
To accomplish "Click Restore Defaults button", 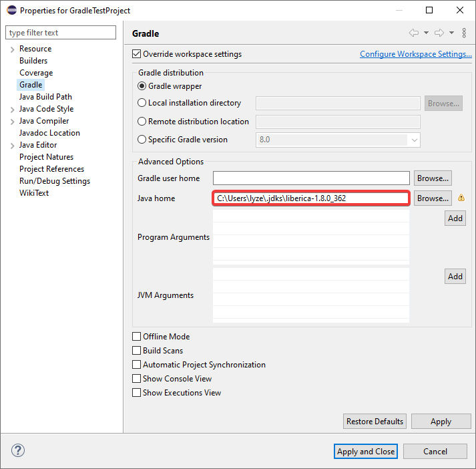I will point(375,422).
